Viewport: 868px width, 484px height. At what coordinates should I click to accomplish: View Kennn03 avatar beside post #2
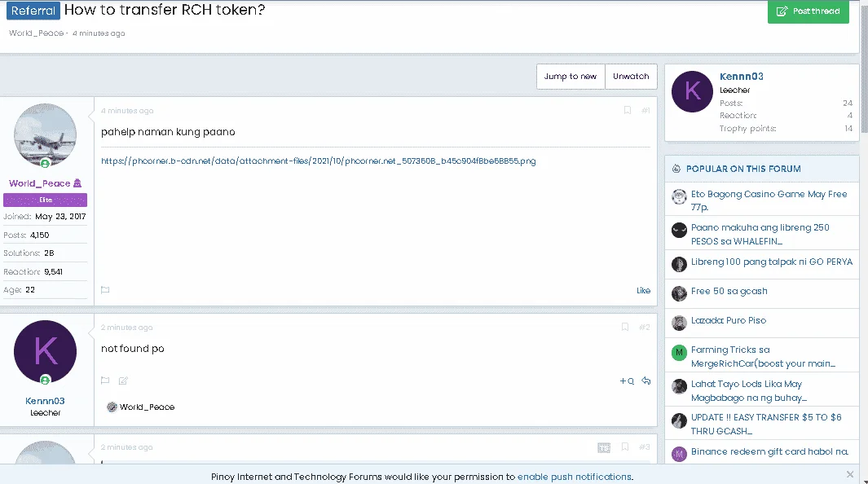tap(46, 352)
